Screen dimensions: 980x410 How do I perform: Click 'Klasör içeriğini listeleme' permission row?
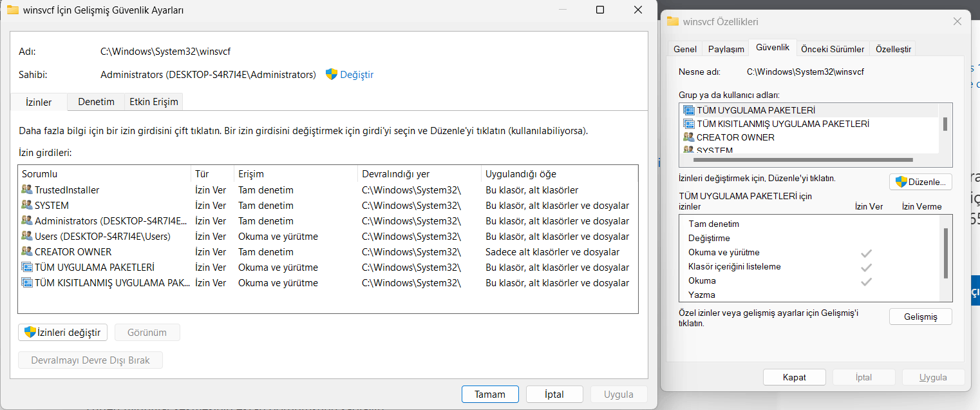click(811, 267)
